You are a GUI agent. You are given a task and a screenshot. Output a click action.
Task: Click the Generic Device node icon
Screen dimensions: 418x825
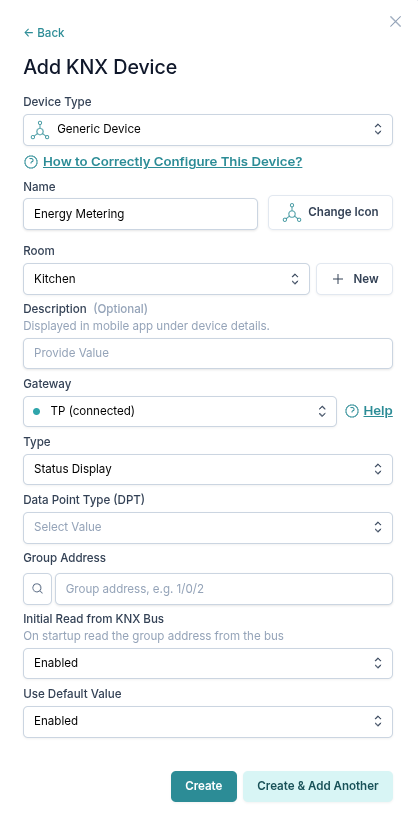[x=40, y=129]
